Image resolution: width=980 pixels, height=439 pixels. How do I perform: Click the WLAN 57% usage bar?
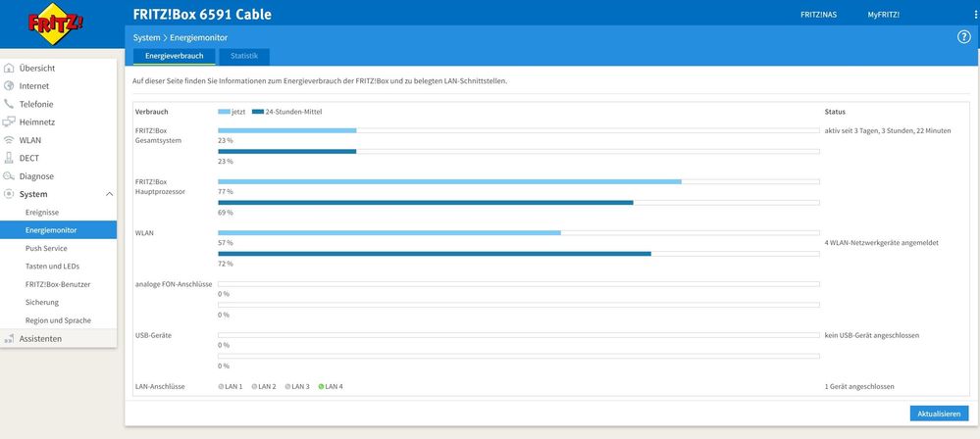pos(389,233)
